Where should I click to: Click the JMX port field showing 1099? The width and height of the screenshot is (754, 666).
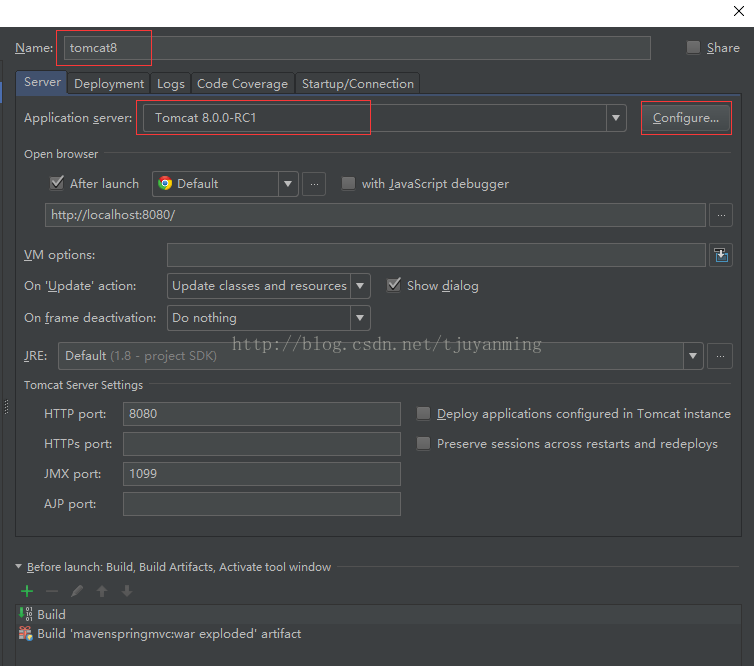pos(262,474)
